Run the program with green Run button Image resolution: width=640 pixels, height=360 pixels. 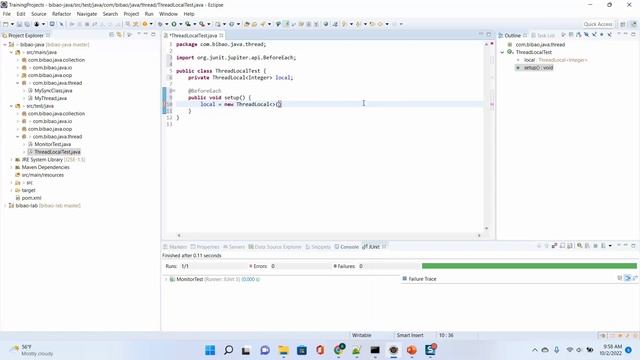click(174, 24)
